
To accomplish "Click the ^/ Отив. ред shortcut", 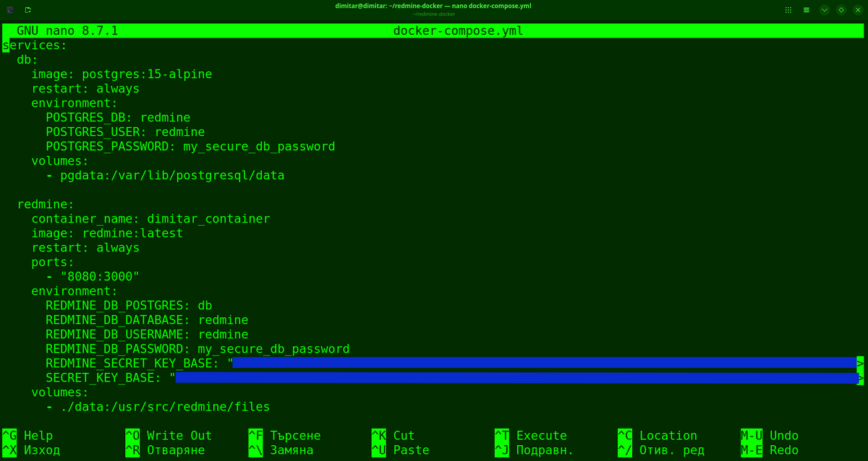I will [661, 450].
